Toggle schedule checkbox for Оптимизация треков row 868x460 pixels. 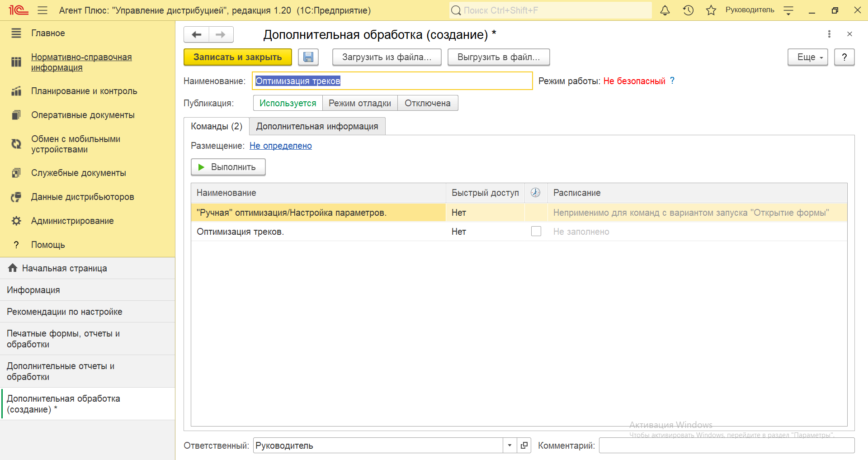pos(536,232)
